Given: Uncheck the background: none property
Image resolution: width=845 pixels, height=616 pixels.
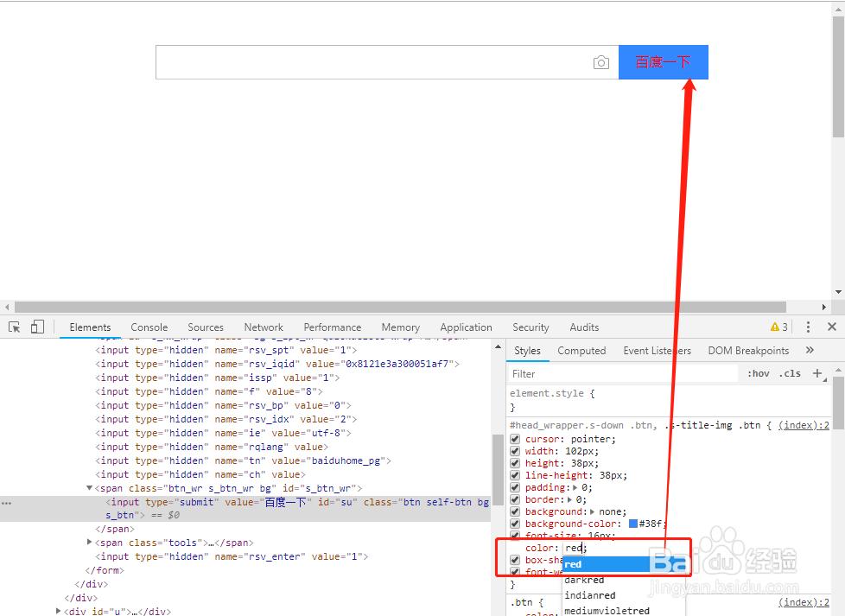Looking at the screenshot, I should click(x=515, y=511).
